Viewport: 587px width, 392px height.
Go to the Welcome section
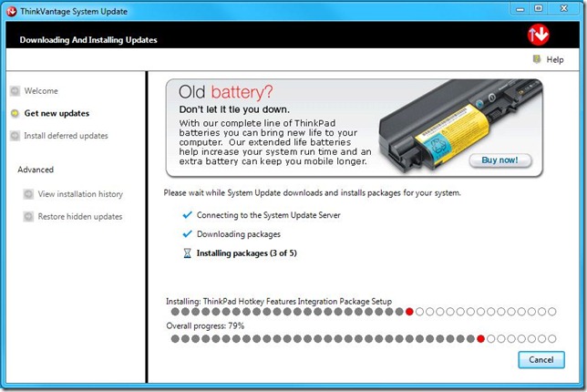[x=41, y=91]
